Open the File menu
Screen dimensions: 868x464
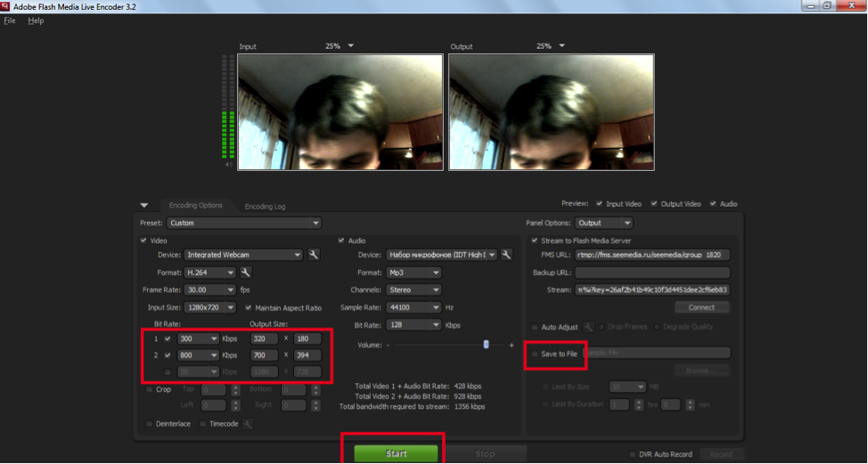pyautogui.click(x=10, y=20)
